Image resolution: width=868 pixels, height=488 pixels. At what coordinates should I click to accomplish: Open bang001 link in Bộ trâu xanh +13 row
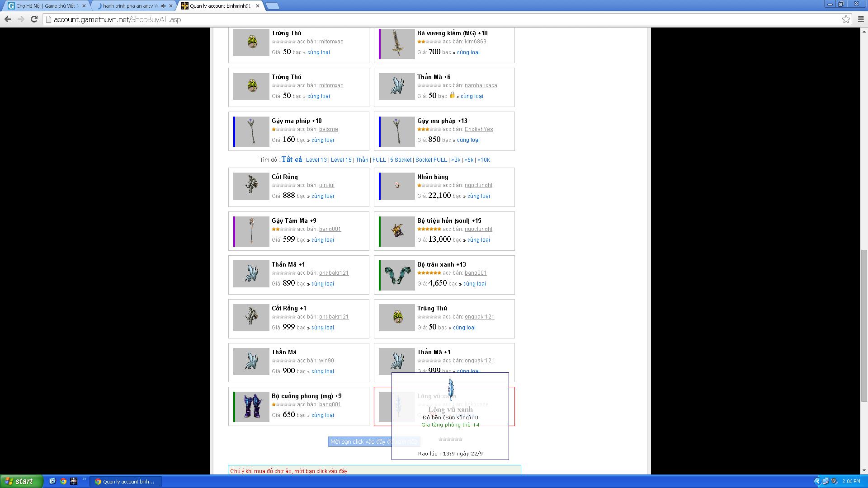coord(476,273)
